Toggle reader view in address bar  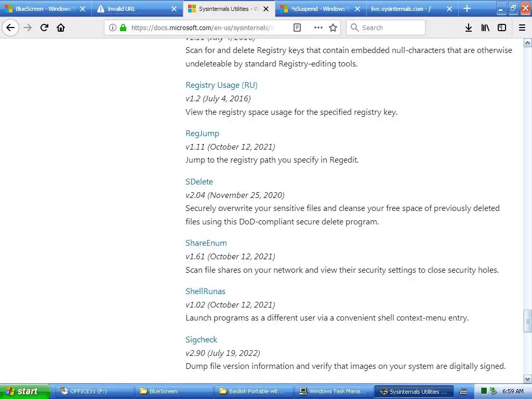(297, 28)
